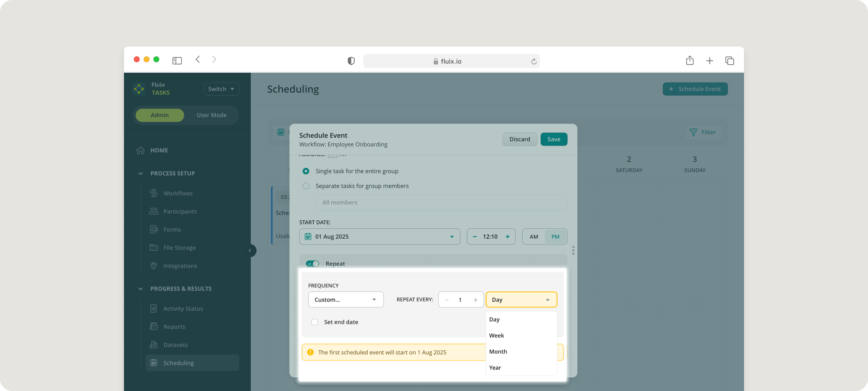
Task: Open the Frequency Custom dropdown
Action: [346, 299]
